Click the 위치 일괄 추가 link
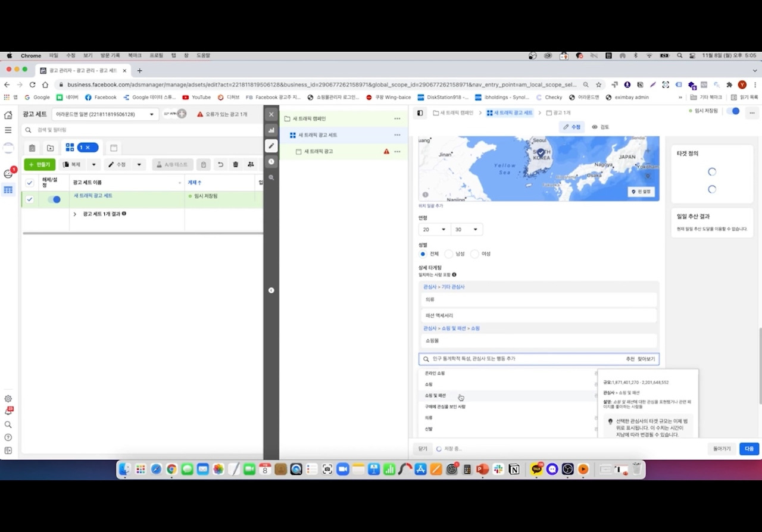The width and height of the screenshot is (762, 532). pyautogui.click(x=430, y=205)
